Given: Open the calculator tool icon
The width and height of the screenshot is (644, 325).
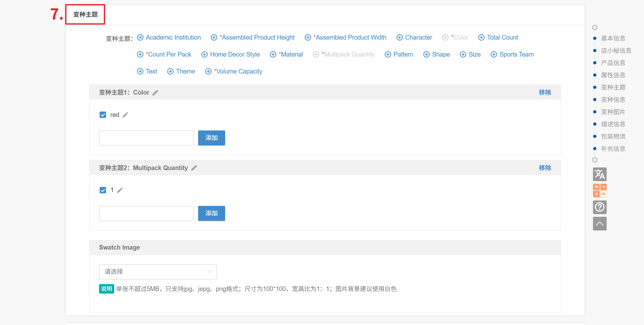Looking at the screenshot, I should pos(599,191).
